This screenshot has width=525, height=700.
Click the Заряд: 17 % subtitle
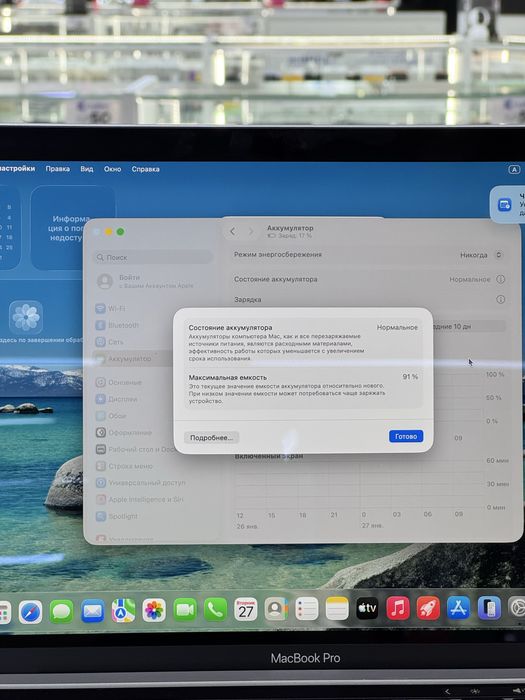290,235
